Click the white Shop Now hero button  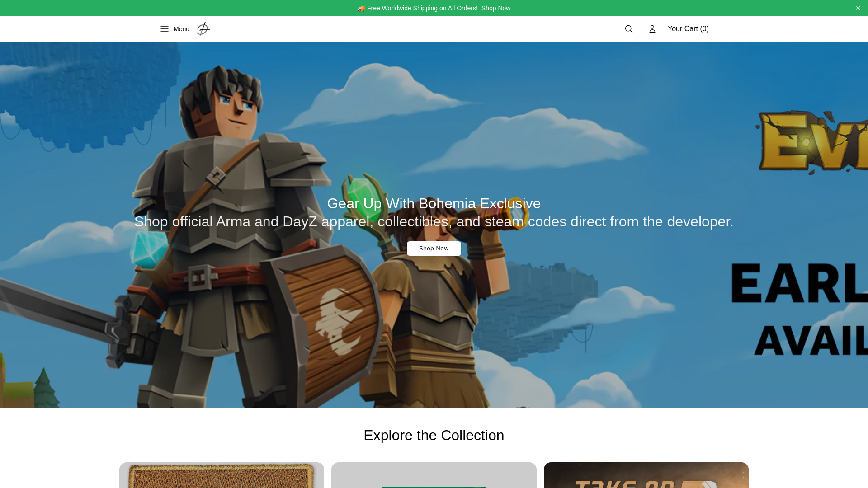[434, 249]
